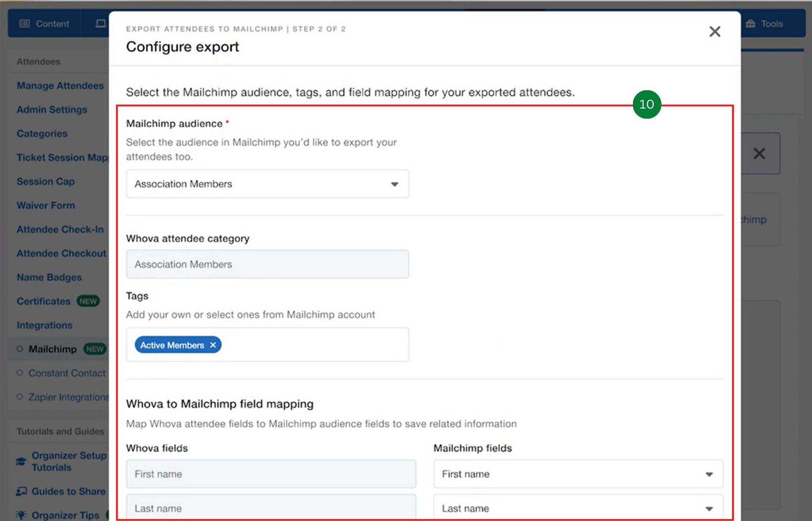This screenshot has height=521, width=812.
Task: Click the 'Tutorials and Guides' section label
Action: 60,431
